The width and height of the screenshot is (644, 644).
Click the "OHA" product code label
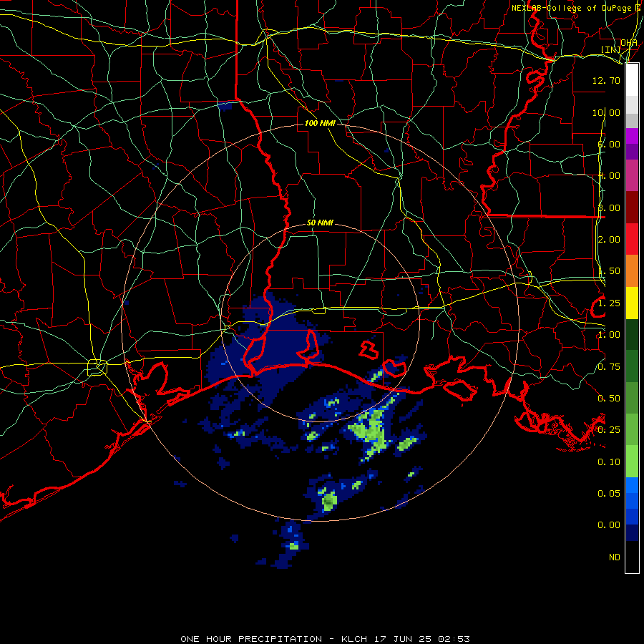tap(628, 43)
